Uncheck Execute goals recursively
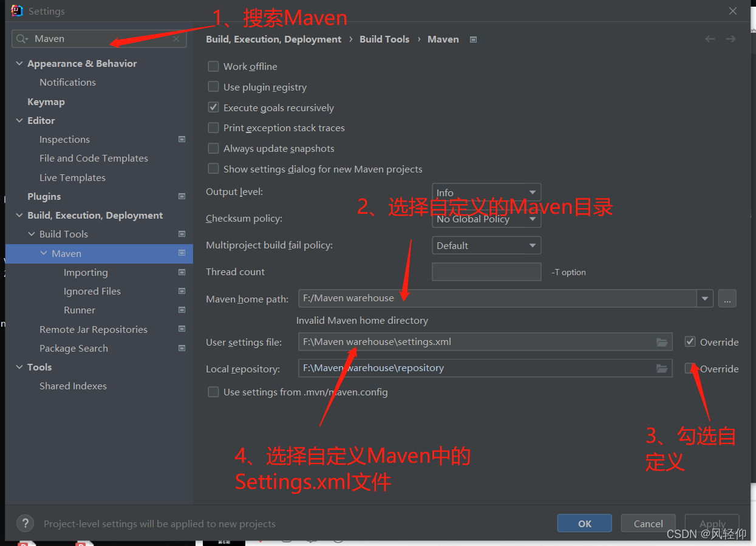This screenshot has height=546, width=756. click(x=213, y=107)
